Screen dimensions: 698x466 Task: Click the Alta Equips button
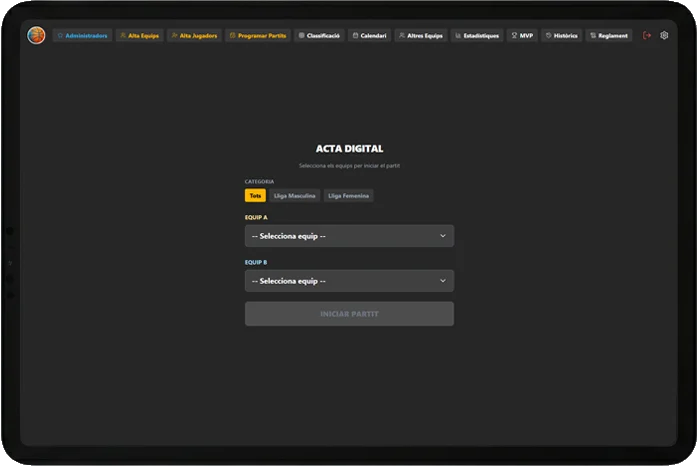[139, 35]
